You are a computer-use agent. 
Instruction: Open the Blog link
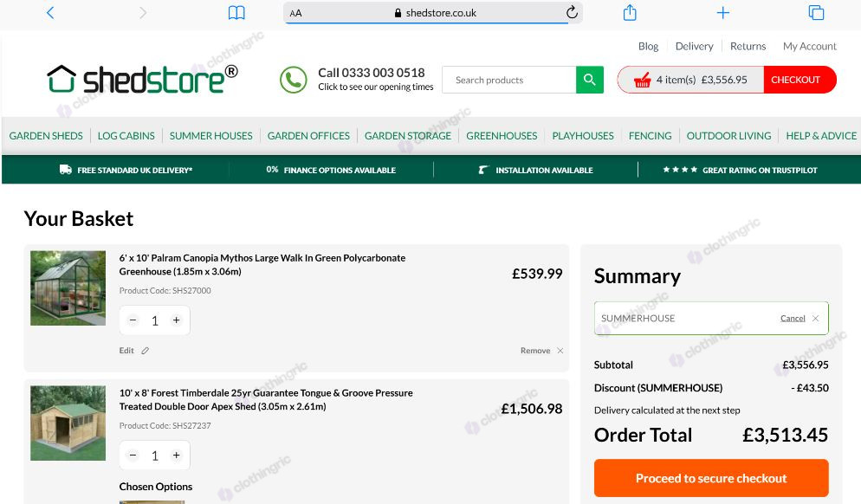pyautogui.click(x=648, y=46)
